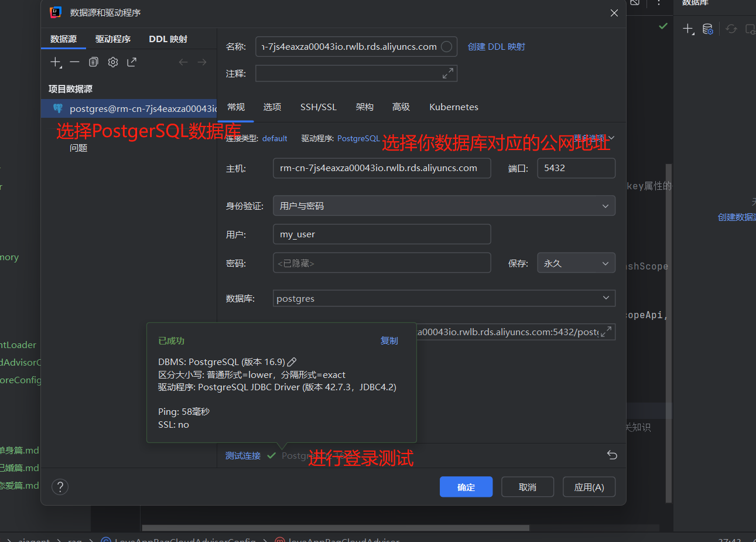The height and width of the screenshot is (542, 756).
Task: Click into the 端口 field showing 5432
Action: point(576,168)
